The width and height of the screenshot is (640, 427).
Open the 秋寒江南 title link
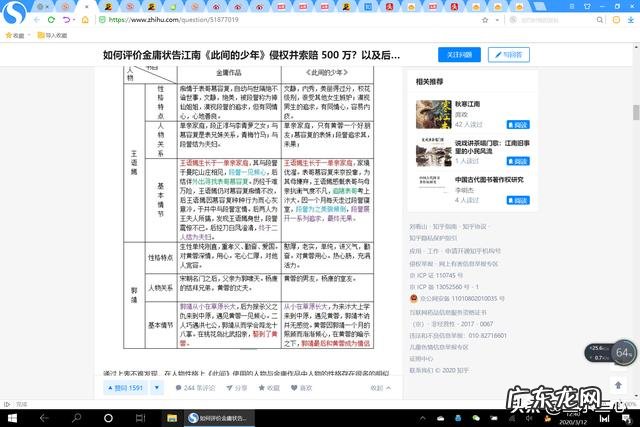467,104
